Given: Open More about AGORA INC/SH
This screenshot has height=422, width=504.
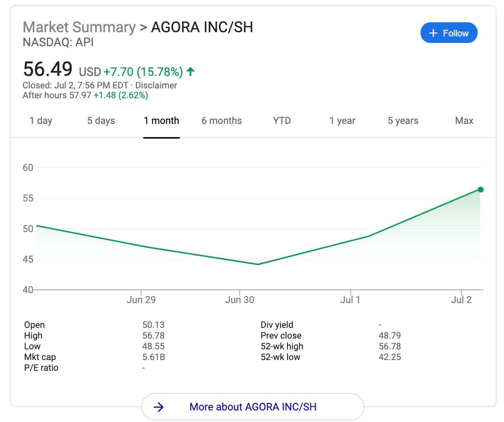Looking at the screenshot, I should pyautogui.click(x=253, y=407).
